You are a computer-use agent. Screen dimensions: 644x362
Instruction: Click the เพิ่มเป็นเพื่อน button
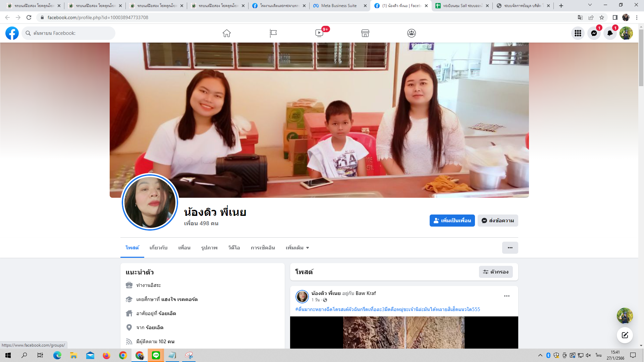[x=452, y=221]
